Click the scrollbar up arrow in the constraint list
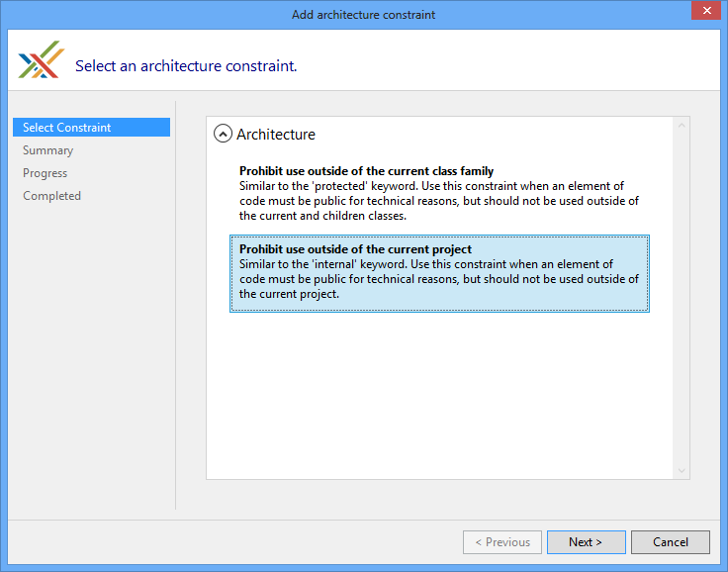 coord(682,126)
